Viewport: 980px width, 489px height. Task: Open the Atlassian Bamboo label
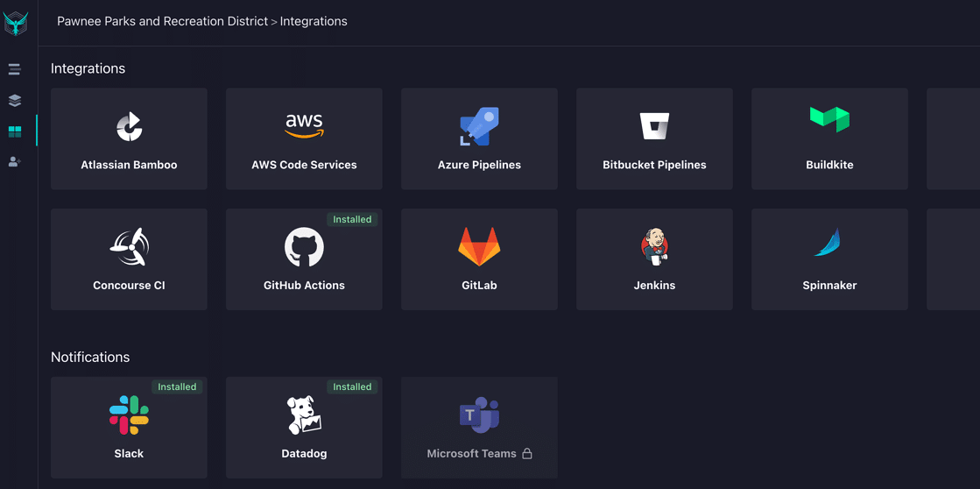point(129,165)
